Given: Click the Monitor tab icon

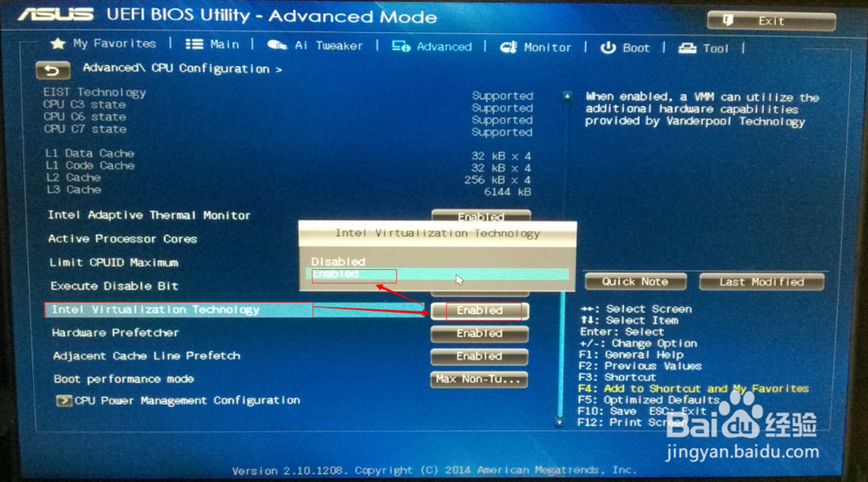Looking at the screenshot, I should coord(508,48).
